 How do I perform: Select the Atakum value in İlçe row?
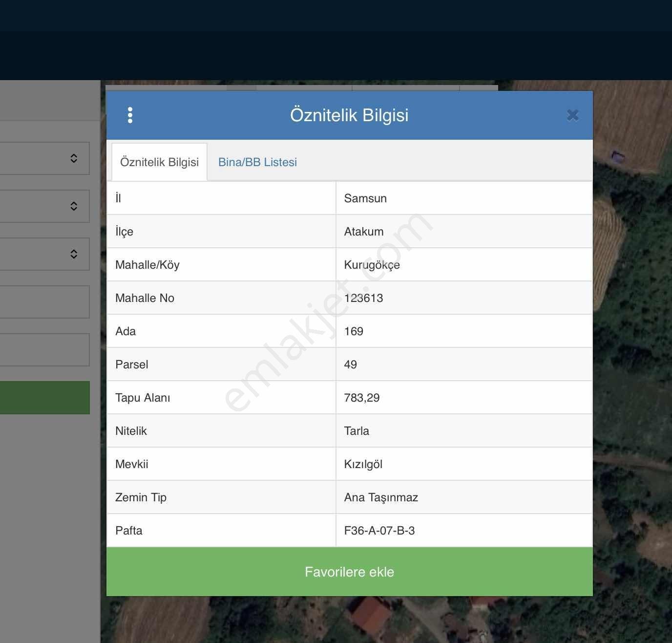[364, 232]
